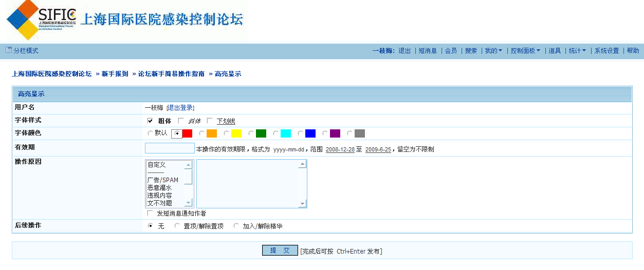Click the 有效期 date input field

(170, 149)
